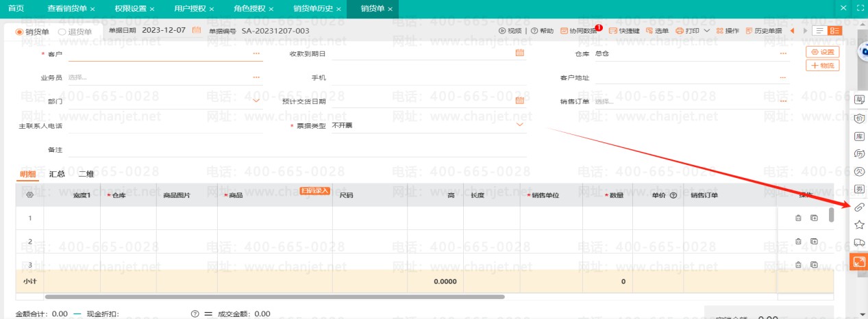868x319 pixels.
Task: Click the table column settings gear icon
Action: [x=29, y=195]
